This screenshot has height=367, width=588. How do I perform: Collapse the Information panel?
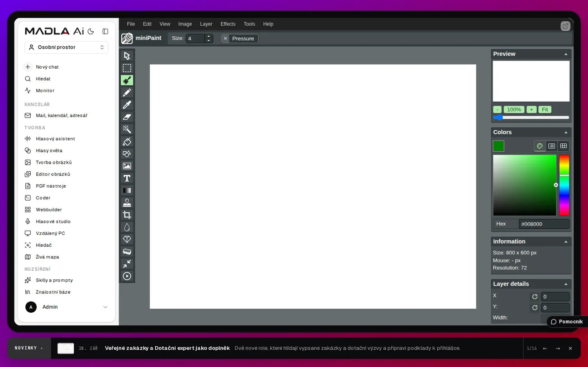point(566,242)
